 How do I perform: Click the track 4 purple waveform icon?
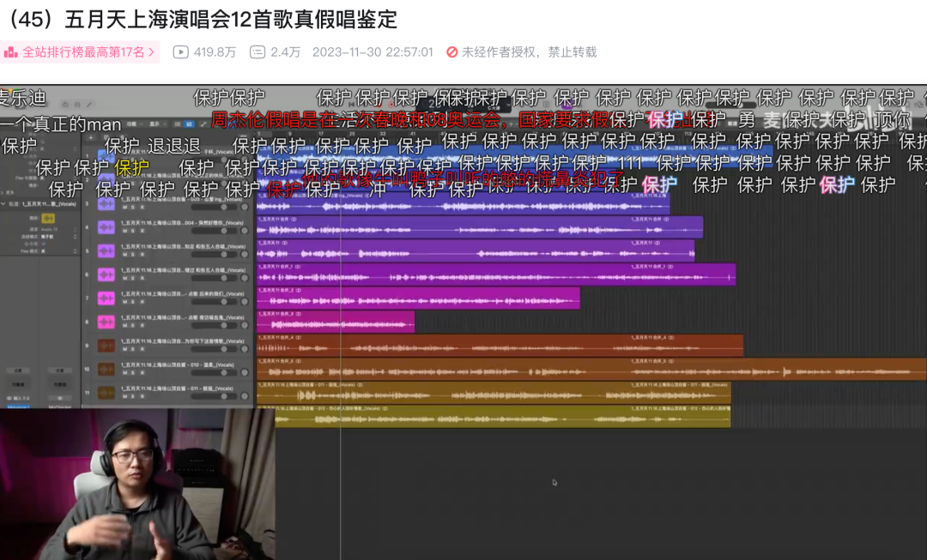pyautogui.click(x=106, y=227)
